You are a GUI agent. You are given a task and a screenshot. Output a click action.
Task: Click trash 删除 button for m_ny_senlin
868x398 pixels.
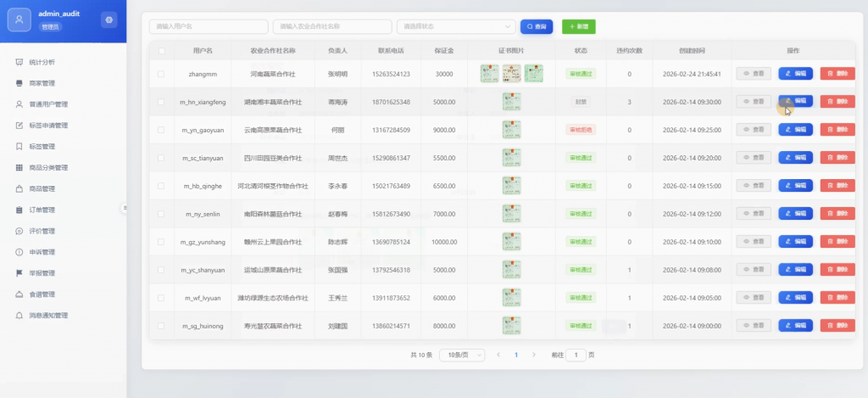click(837, 213)
